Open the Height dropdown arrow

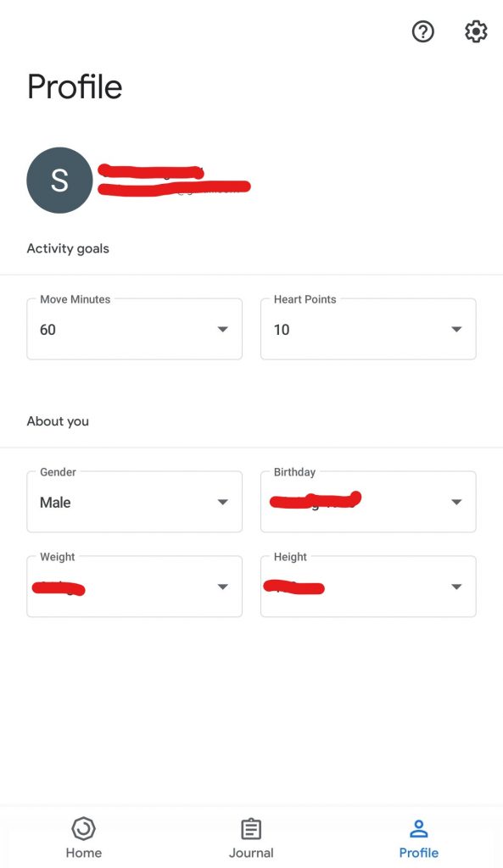point(456,587)
